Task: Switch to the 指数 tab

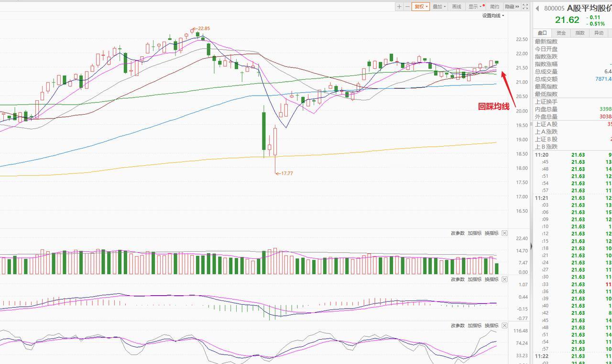Action: coord(579,33)
